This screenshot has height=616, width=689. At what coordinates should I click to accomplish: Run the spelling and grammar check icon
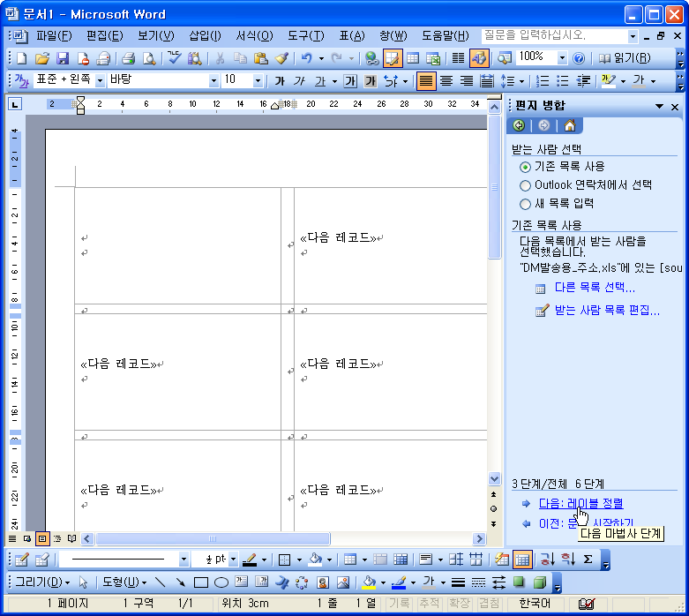(x=175, y=58)
